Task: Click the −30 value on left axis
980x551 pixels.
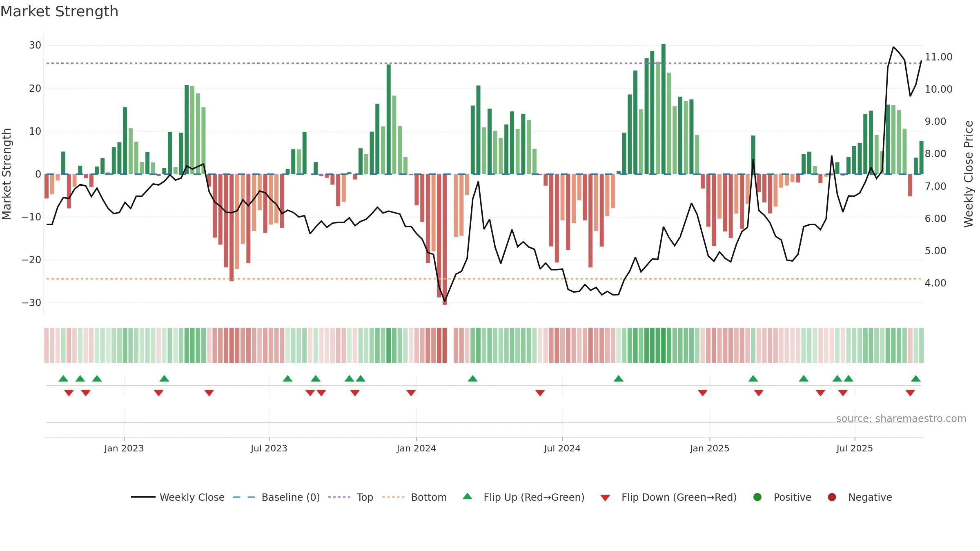Action: point(31,303)
